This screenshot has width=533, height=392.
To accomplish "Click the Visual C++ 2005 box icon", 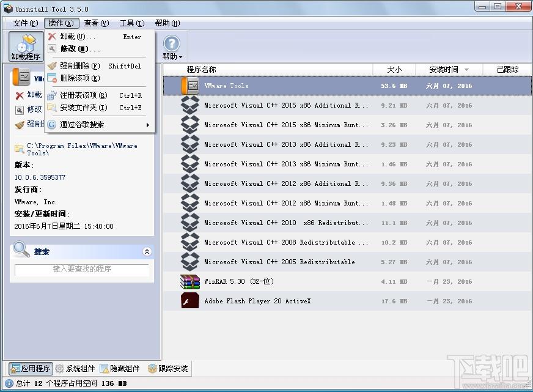I will point(190,262).
